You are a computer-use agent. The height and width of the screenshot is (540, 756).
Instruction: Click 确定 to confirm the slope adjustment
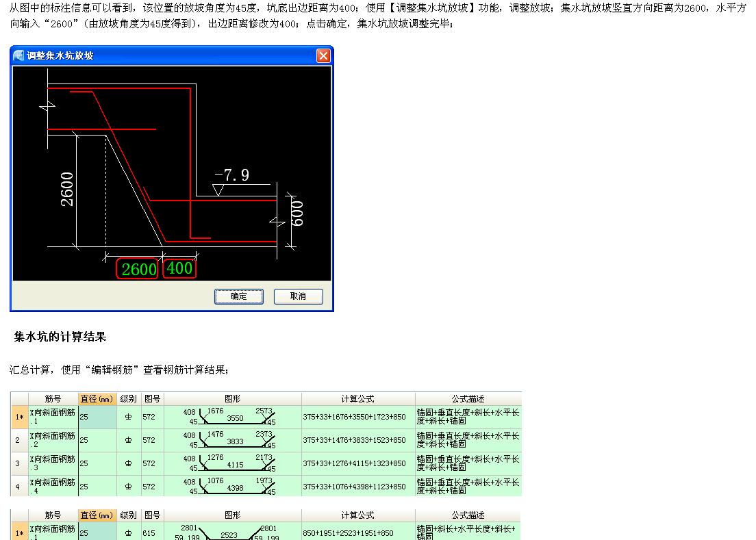click(x=238, y=296)
